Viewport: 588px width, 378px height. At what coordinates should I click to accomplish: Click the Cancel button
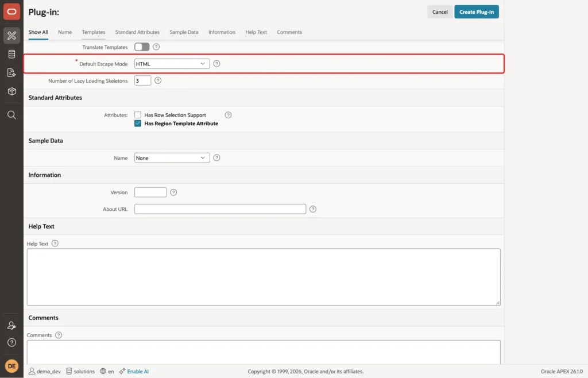tap(440, 12)
